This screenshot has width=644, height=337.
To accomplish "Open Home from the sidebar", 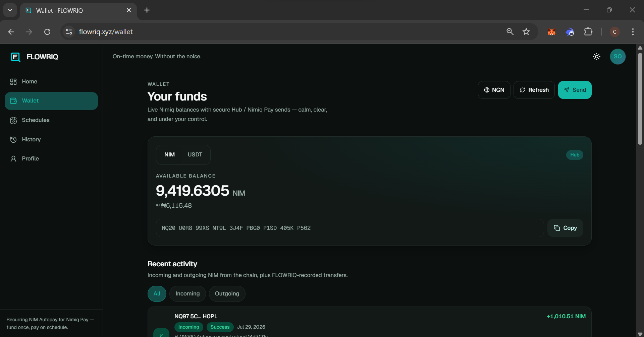I will click(x=51, y=81).
